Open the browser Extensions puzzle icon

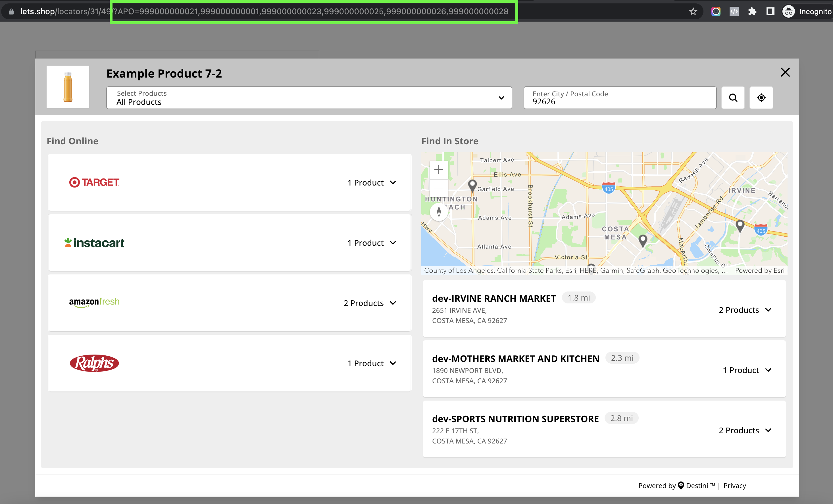pyautogui.click(x=752, y=11)
